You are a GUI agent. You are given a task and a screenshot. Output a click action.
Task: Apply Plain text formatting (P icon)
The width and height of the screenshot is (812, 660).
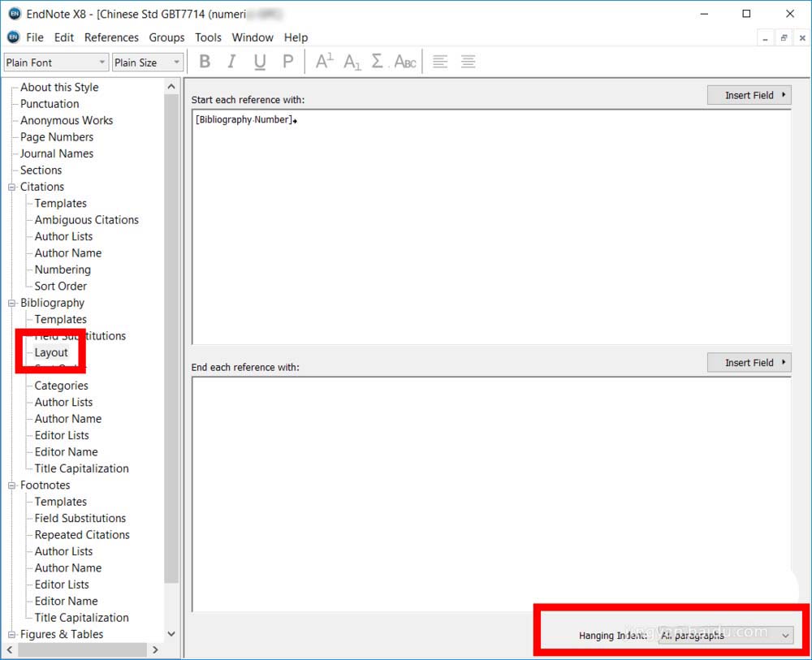288,62
